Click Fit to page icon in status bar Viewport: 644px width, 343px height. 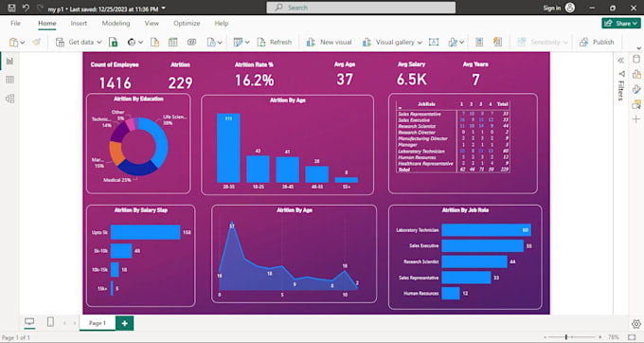pyautogui.click(x=632, y=337)
